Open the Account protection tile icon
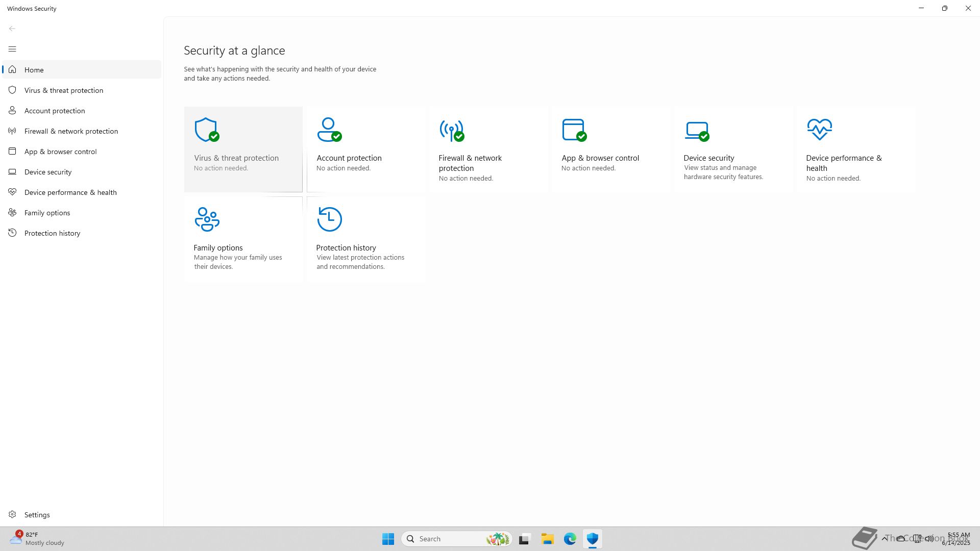 click(x=329, y=130)
